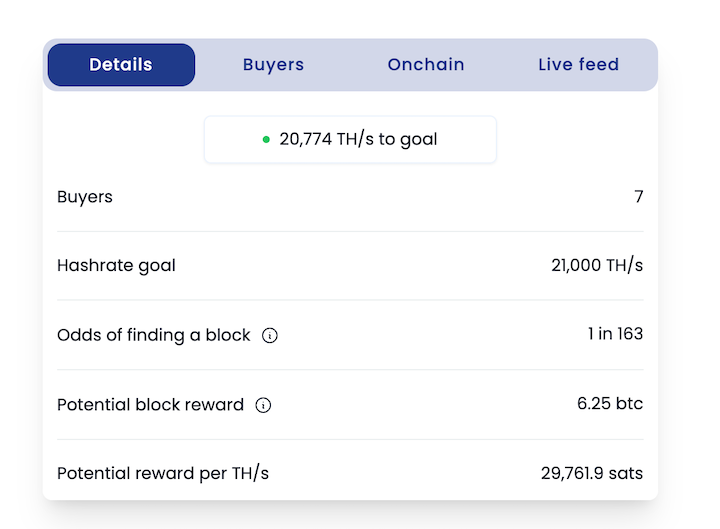The image size is (720, 529).
Task: Click the '1 in 163' odds value
Action: 615,334
